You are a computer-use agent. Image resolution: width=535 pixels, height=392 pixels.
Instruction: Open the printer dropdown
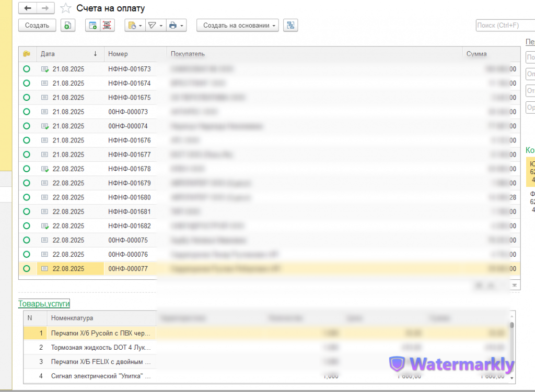coord(177,26)
